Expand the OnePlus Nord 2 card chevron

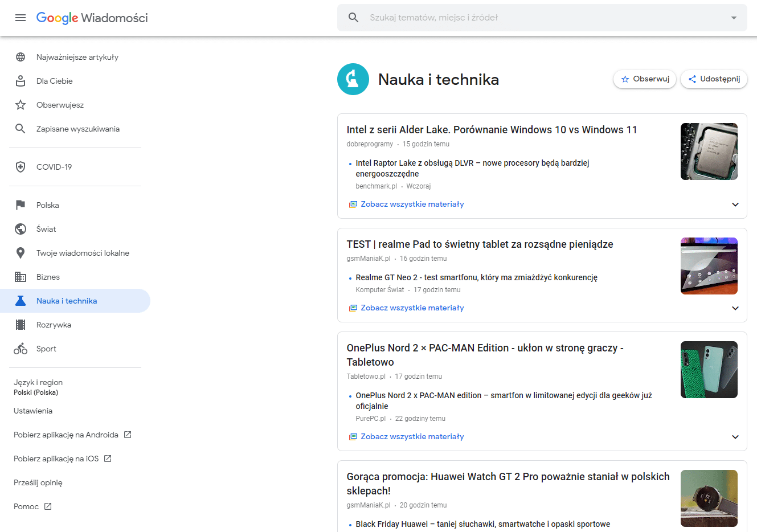(x=735, y=437)
